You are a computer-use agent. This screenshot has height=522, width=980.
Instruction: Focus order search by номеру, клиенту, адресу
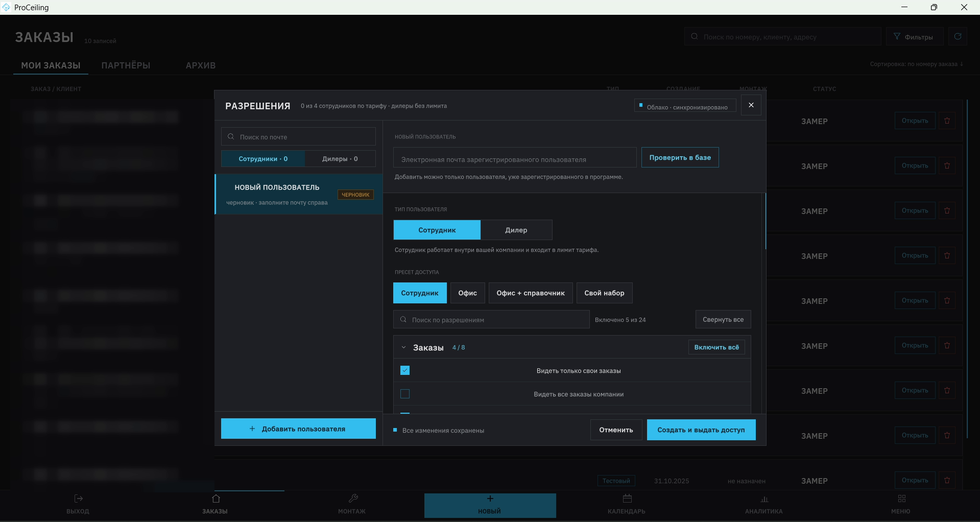(x=783, y=36)
